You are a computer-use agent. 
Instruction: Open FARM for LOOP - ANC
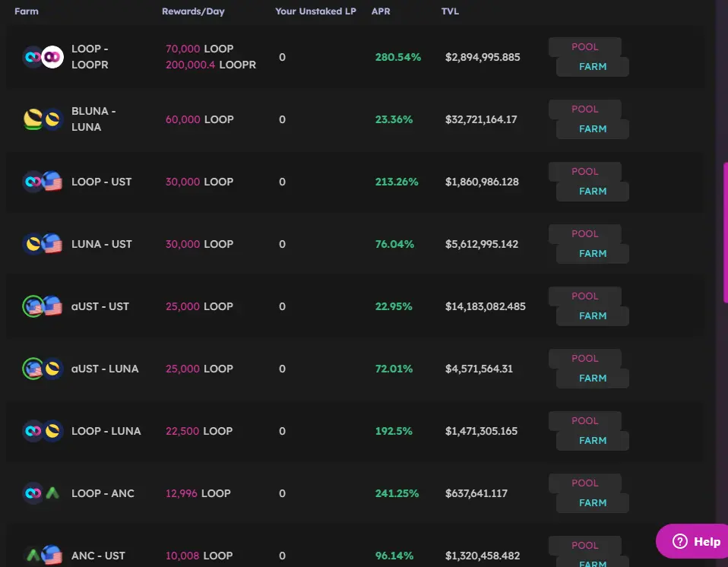[593, 503]
